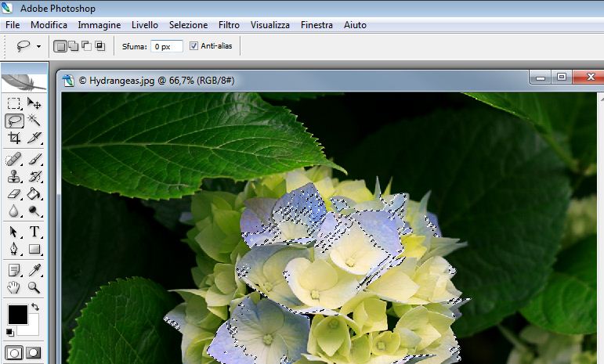Select the Eyedropper tool
This screenshot has height=364, width=604.
tap(34, 271)
